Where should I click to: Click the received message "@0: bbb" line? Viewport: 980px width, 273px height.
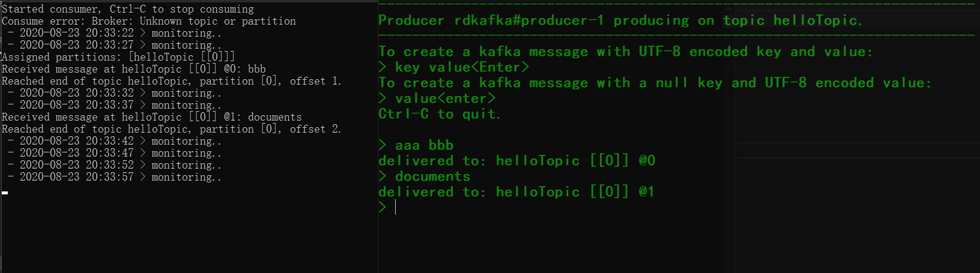[x=133, y=69]
